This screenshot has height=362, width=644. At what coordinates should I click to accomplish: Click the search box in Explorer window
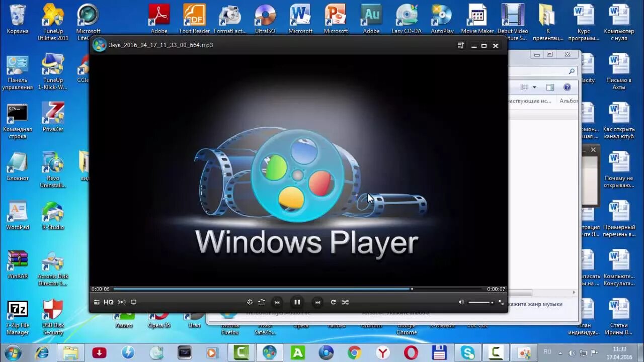pos(543,71)
